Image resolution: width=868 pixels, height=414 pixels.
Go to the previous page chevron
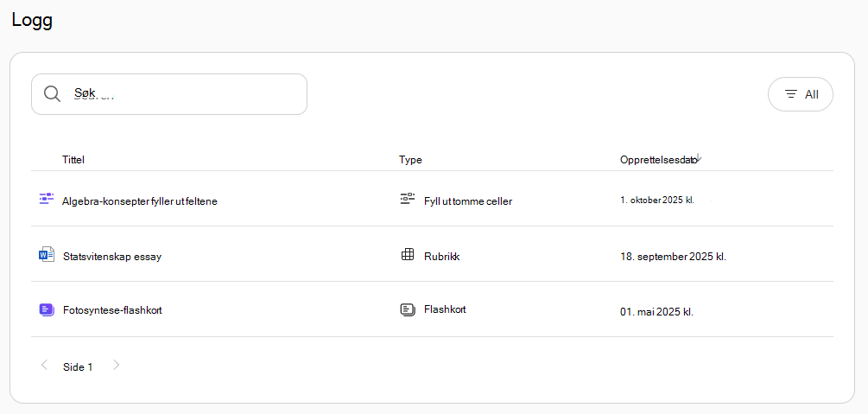coord(44,365)
